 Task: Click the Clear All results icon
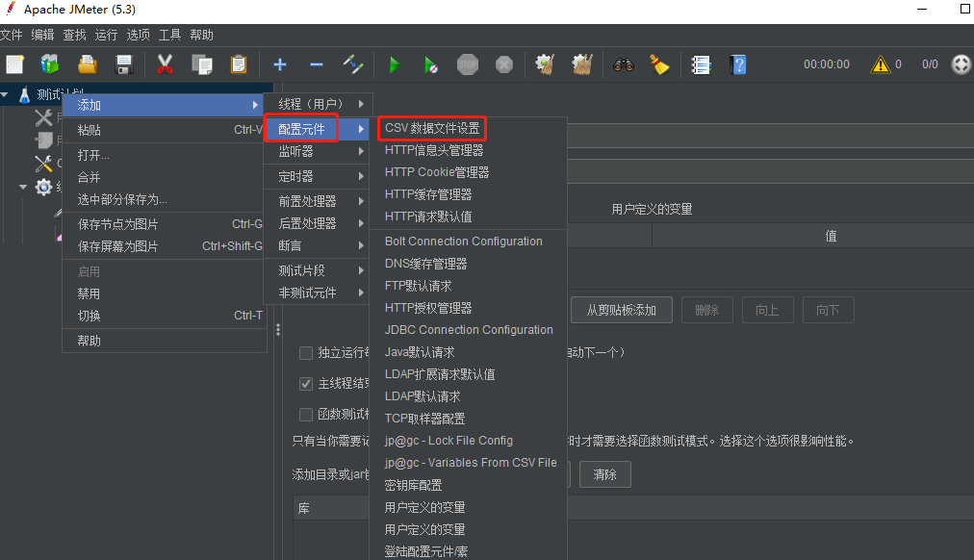click(582, 64)
